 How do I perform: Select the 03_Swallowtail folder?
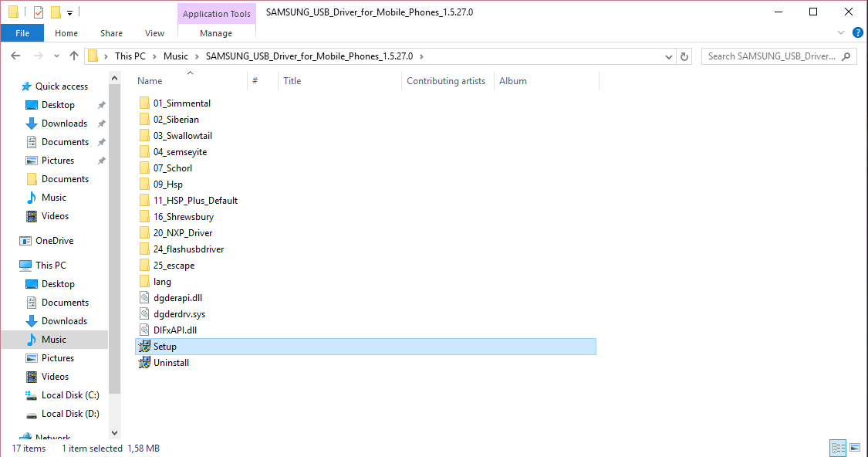183,136
